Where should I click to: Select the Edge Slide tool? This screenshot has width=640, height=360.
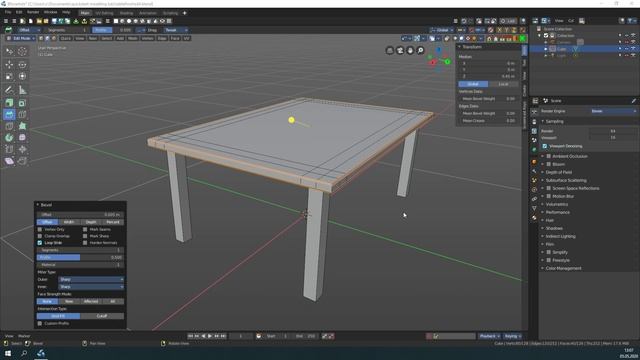click(x=9, y=149)
